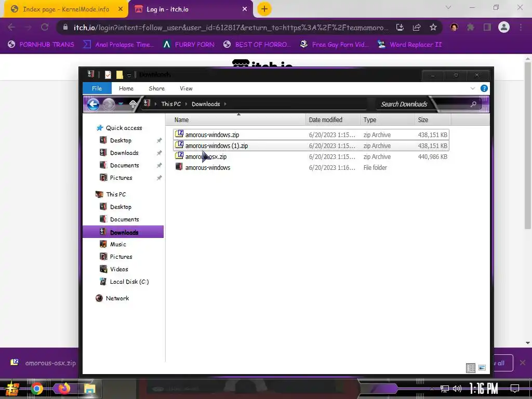
Task: Open Music folder in navigation pane
Action: click(118, 244)
